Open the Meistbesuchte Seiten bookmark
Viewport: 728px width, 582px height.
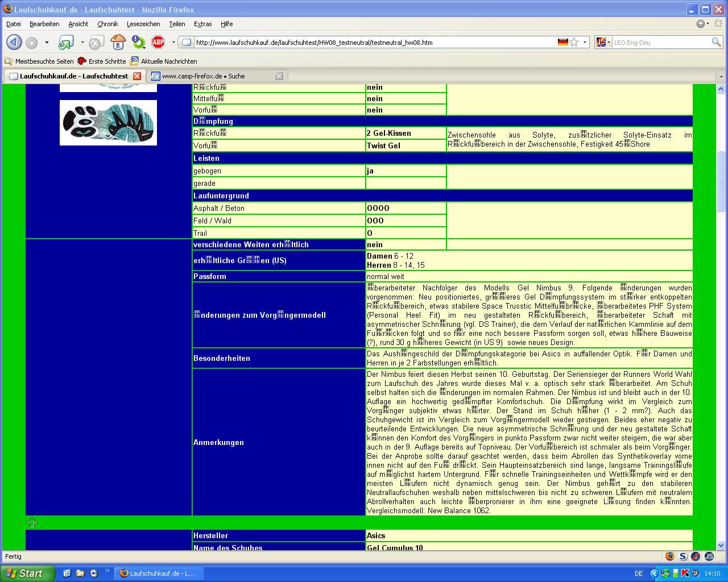click(39, 61)
